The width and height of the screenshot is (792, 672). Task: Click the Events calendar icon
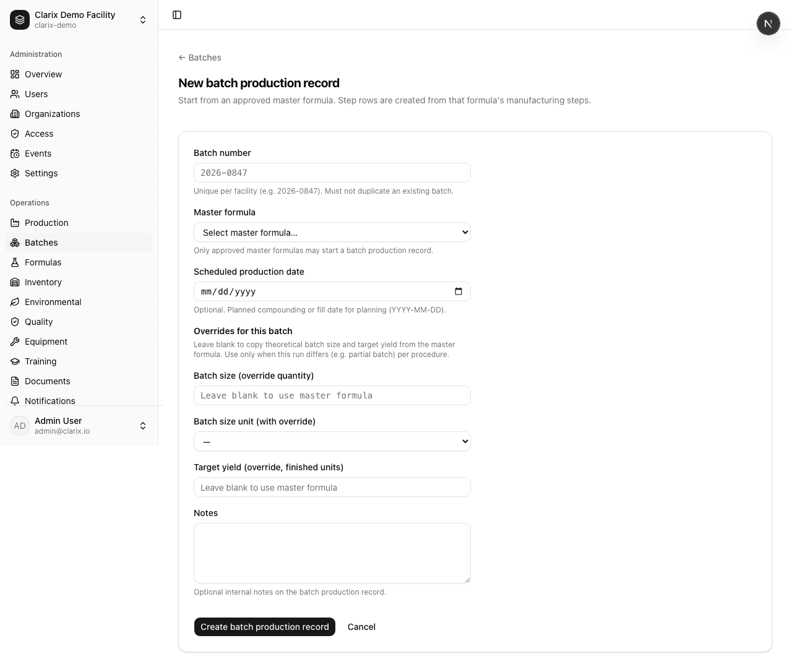(x=15, y=153)
